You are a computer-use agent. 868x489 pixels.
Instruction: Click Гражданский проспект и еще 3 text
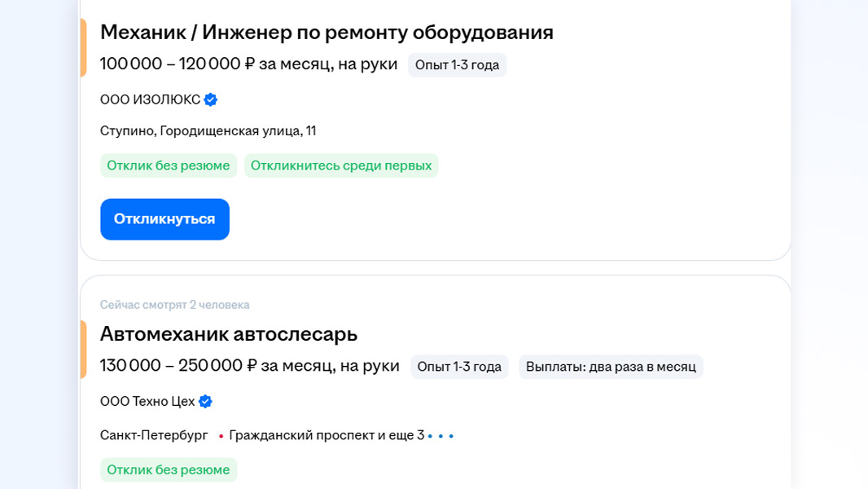[326, 435]
